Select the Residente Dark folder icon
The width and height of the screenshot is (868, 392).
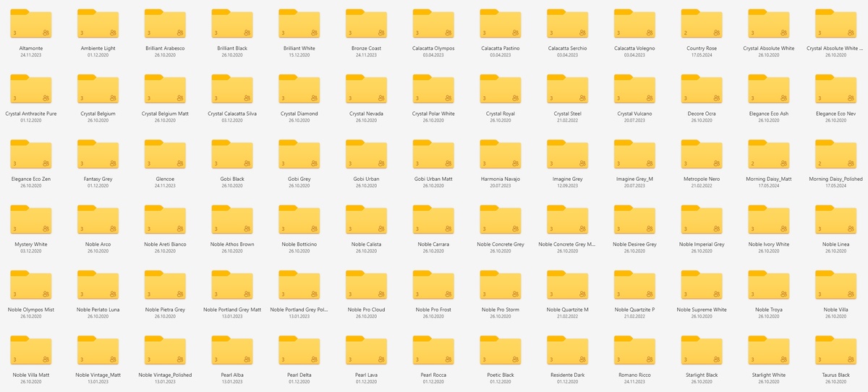pyautogui.click(x=567, y=350)
